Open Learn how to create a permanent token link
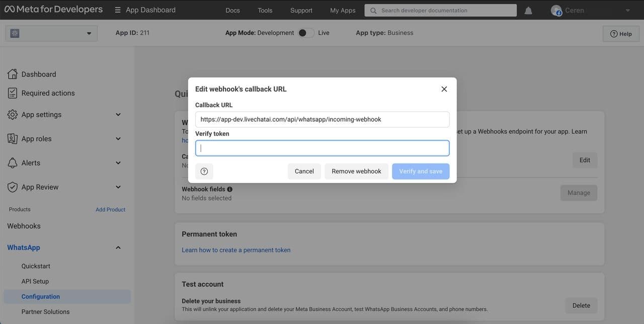The height and width of the screenshot is (324, 644). (236, 250)
